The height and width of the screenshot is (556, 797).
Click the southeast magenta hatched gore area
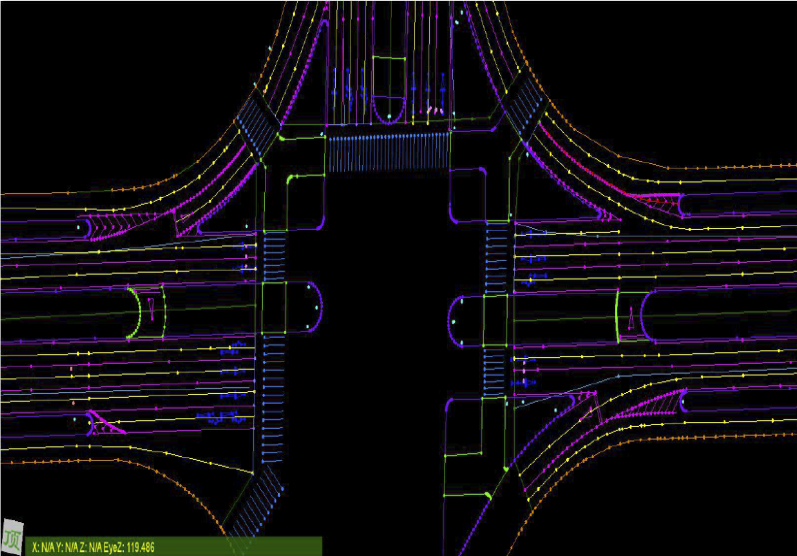(x=640, y=406)
